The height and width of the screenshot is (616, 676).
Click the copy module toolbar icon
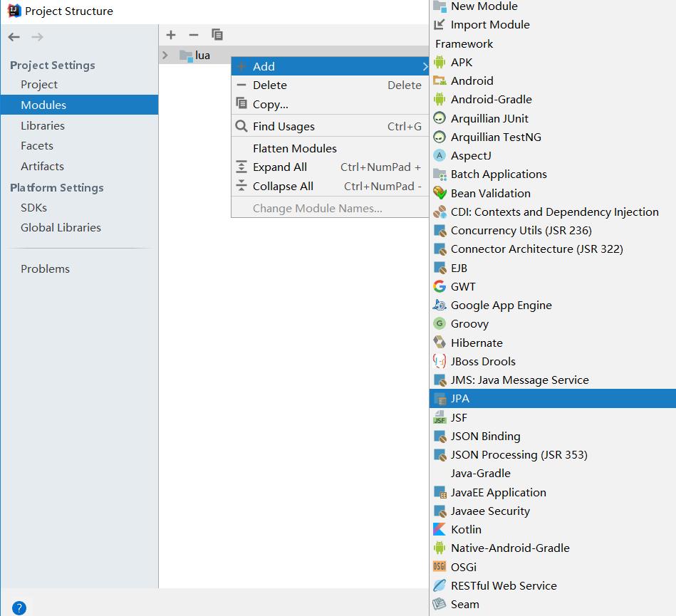(x=217, y=34)
